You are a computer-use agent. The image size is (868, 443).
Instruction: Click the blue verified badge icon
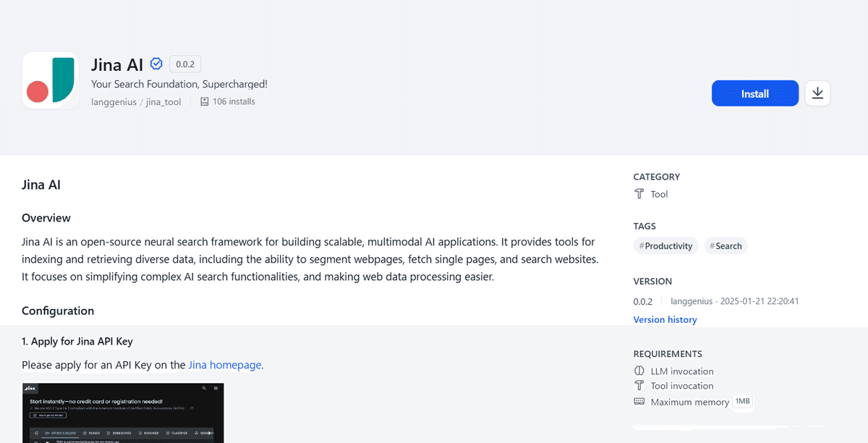(156, 64)
